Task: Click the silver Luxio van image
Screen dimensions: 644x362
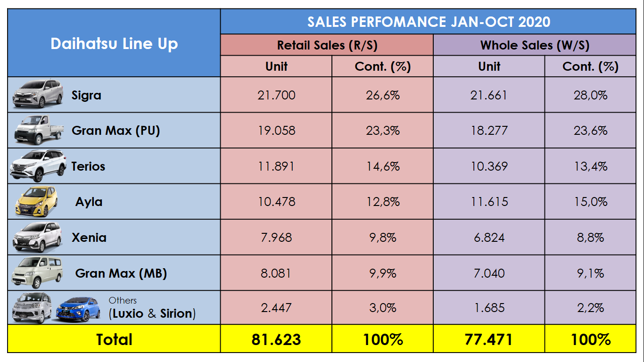Action: click(32, 308)
